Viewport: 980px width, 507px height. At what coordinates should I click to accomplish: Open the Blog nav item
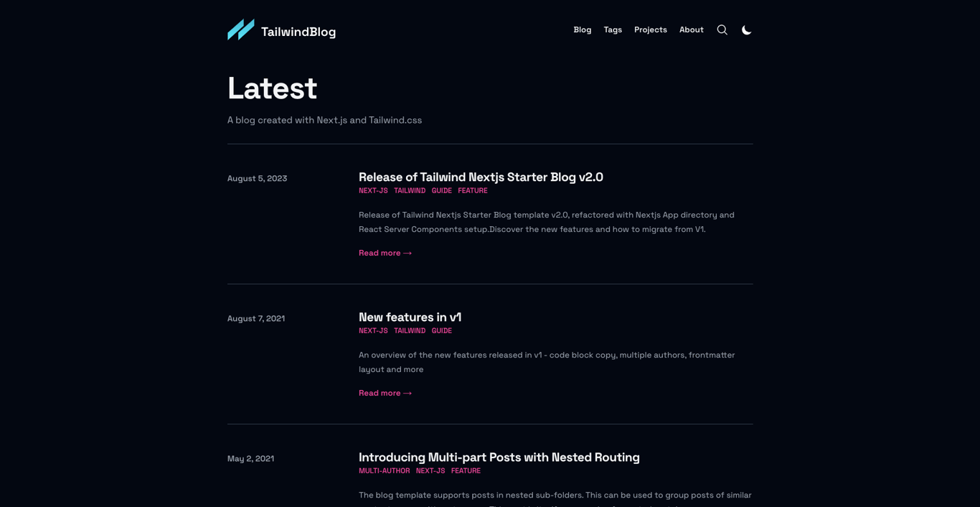pos(583,29)
